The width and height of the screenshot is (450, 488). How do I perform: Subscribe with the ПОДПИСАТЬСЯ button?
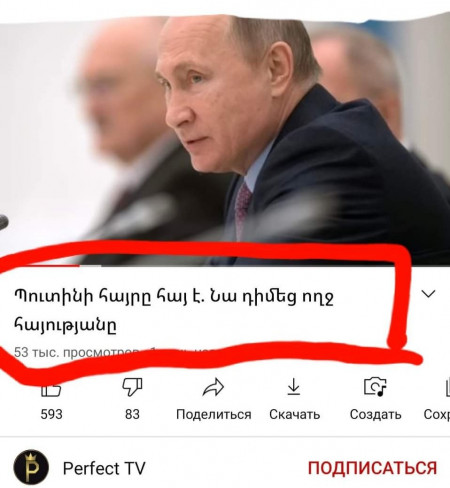(x=372, y=468)
